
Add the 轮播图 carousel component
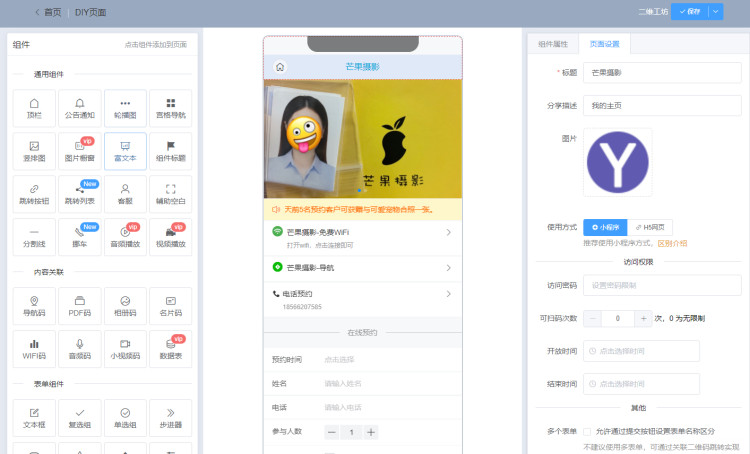pyautogui.click(x=125, y=109)
